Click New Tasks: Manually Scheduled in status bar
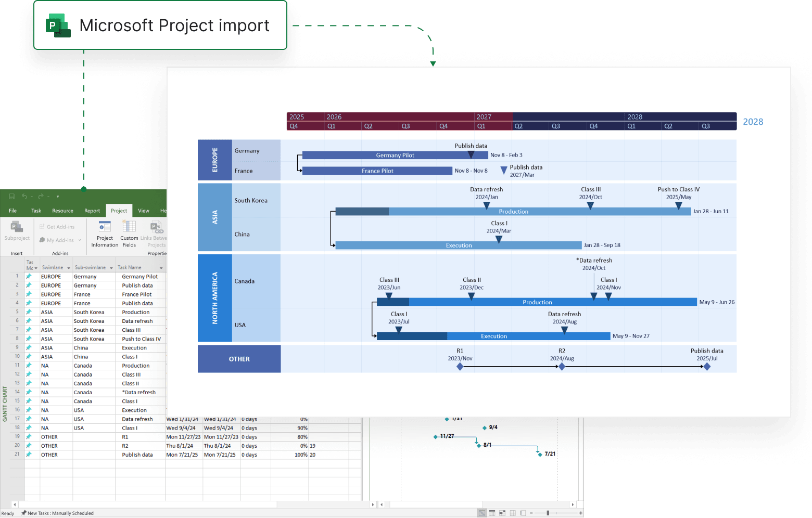Screen dimensions: 812x518 57,513
